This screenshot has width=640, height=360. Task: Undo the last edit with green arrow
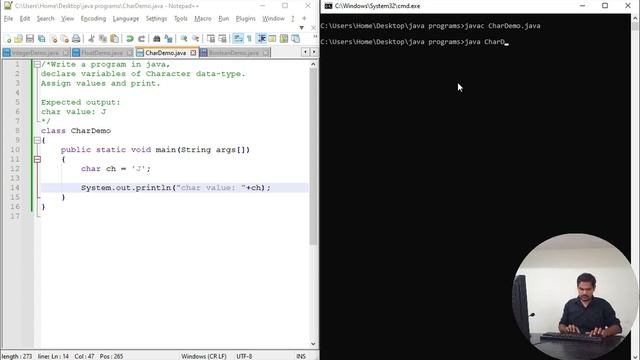(130, 39)
